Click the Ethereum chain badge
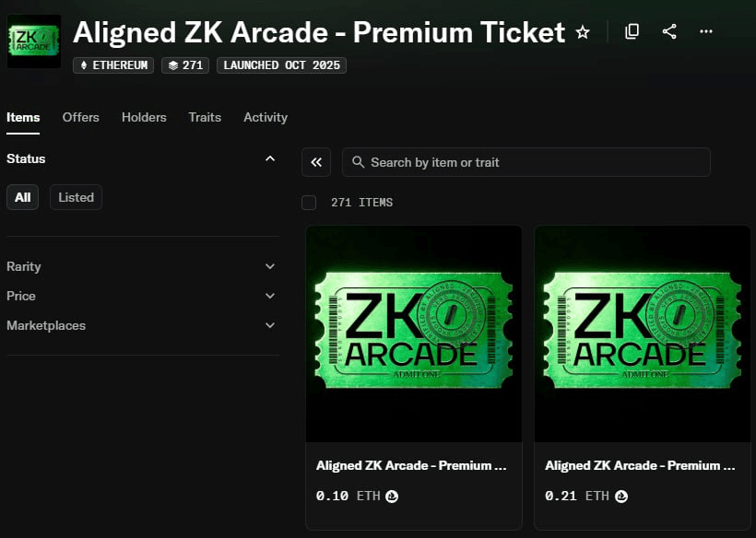 point(114,65)
